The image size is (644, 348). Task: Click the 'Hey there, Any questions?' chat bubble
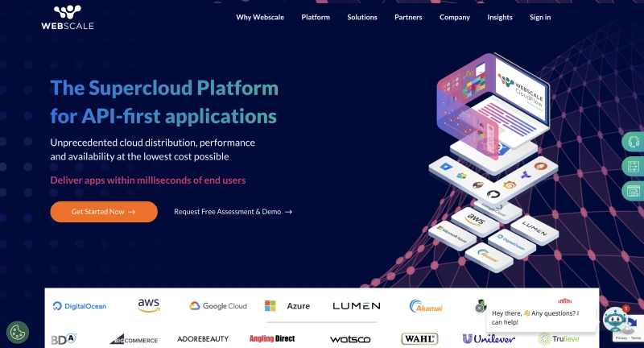click(x=540, y=317)
